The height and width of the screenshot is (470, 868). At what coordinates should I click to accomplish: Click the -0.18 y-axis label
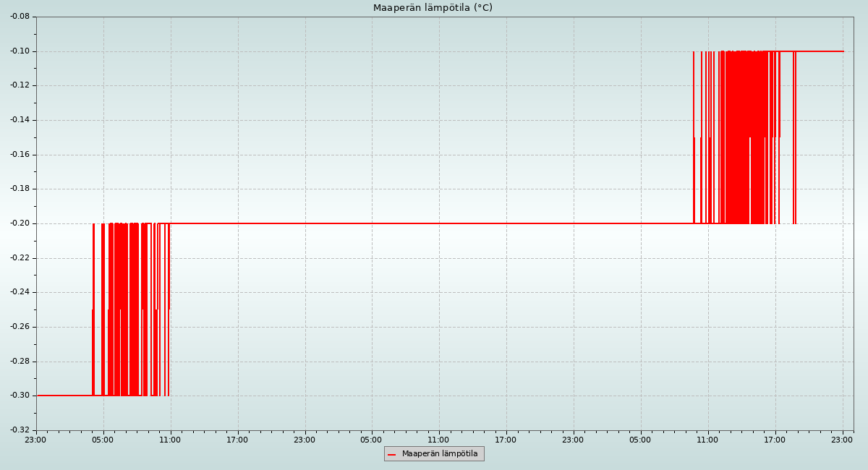coord(20,189)
